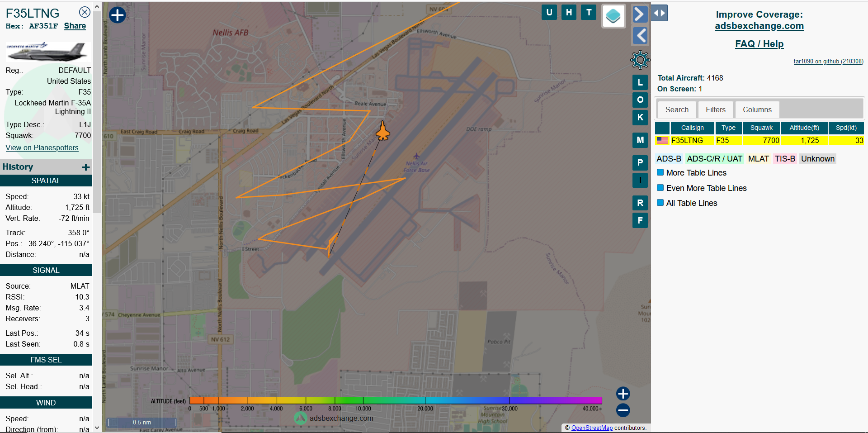The image size is (868, 433).
Task: Toggle the T map button
Action: (x=589, y=12)
